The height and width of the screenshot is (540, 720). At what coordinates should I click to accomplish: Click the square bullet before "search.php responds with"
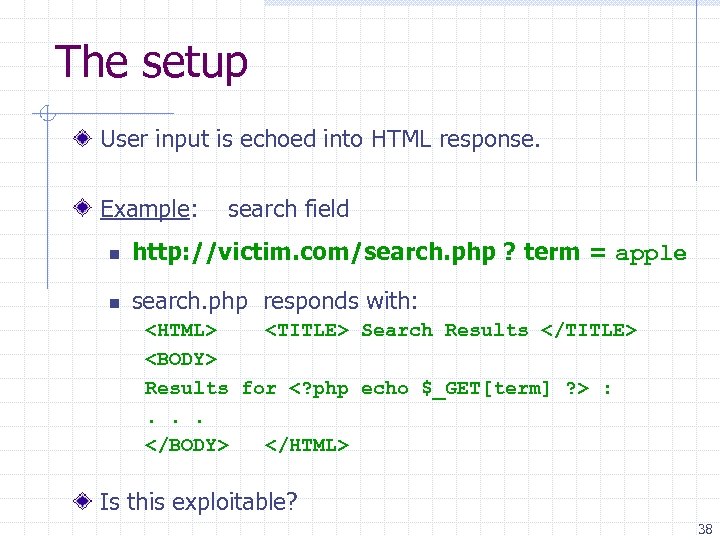tap(115, 304)
